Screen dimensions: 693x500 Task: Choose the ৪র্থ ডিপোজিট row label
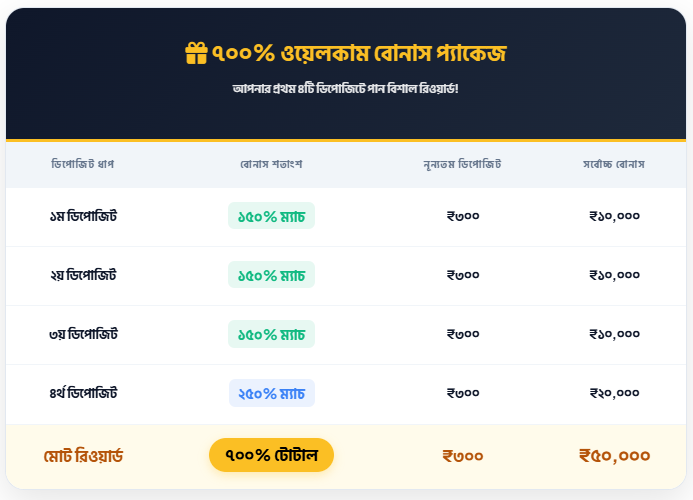[x=83, y=393]
